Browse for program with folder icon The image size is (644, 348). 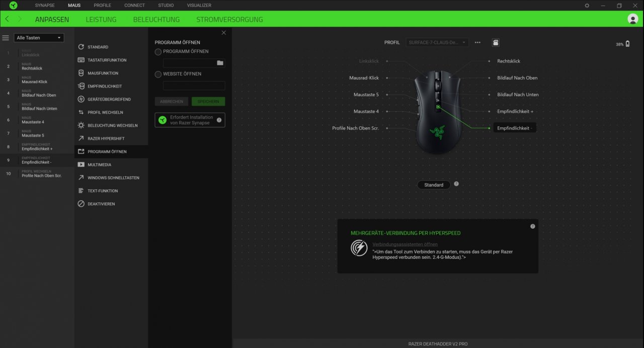(220, 63)
